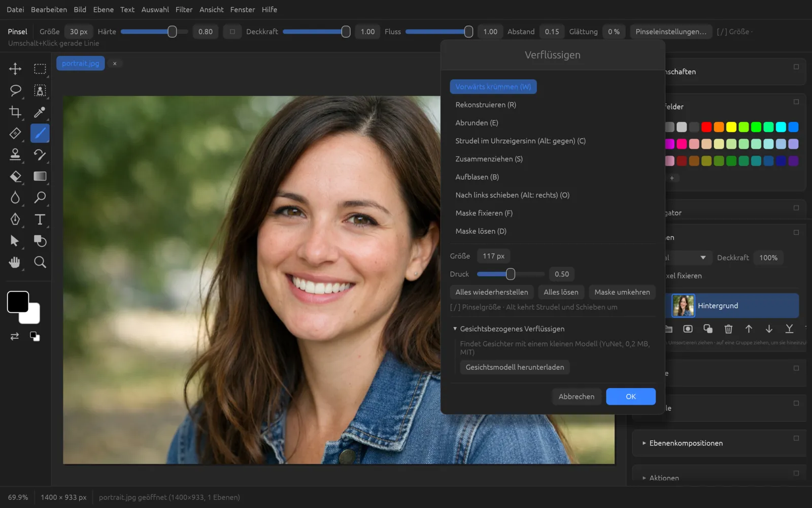Image resolution: width=812 pixels, height=508 pixels.
Task: Choose Abrunden (E) liquify mode
Action: tap(477, 123)
